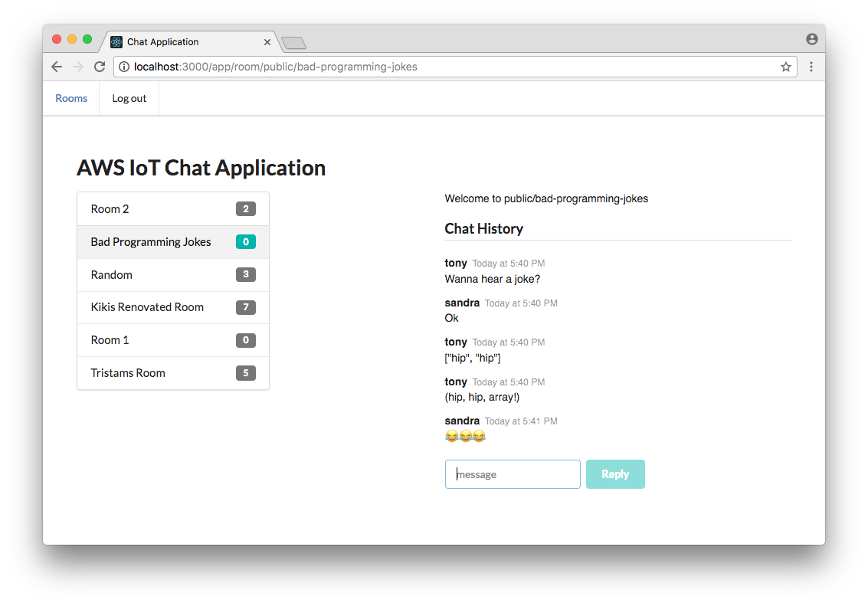Click the browser forward arrow
This screenshot has height=606, width=868.
point(78,67)
